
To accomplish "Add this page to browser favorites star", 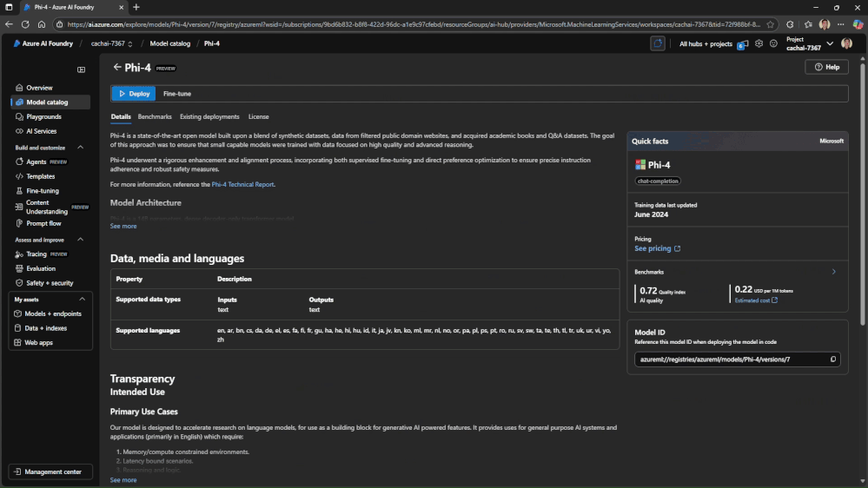I will click(770, 24).
